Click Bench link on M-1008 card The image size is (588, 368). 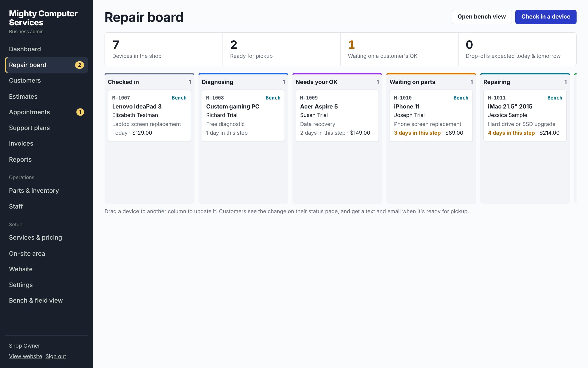point(273,98)
